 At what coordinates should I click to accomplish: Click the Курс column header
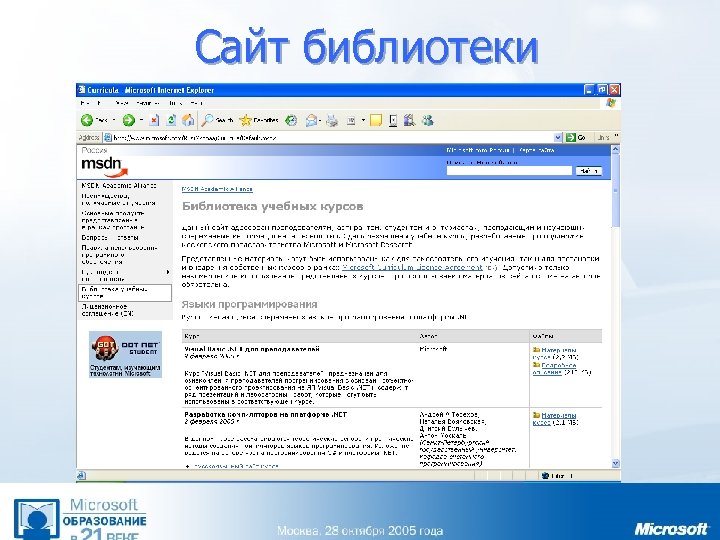click(x=191, y=336)
